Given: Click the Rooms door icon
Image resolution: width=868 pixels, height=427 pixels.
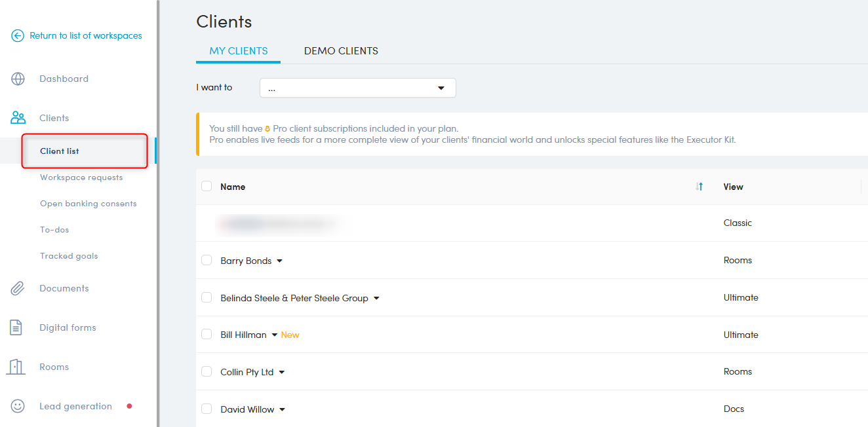Looking at the screenshot, I should pyautogui.click(x=16, y=367).
